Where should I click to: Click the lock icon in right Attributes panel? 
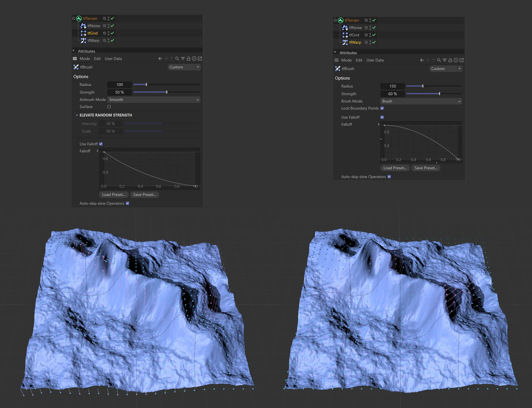tap(450, 60)
